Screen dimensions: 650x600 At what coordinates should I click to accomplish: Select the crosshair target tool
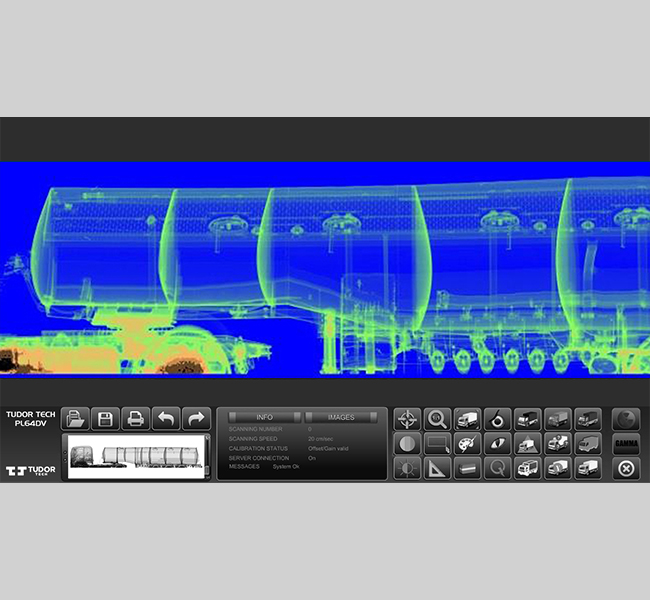click(407, 419)
